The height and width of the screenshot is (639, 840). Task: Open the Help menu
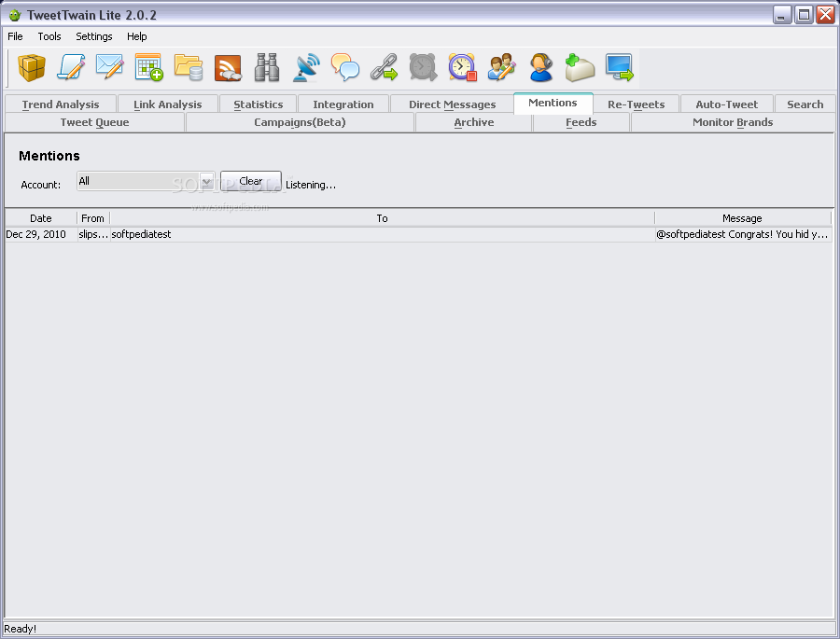[x=136, y=36]
